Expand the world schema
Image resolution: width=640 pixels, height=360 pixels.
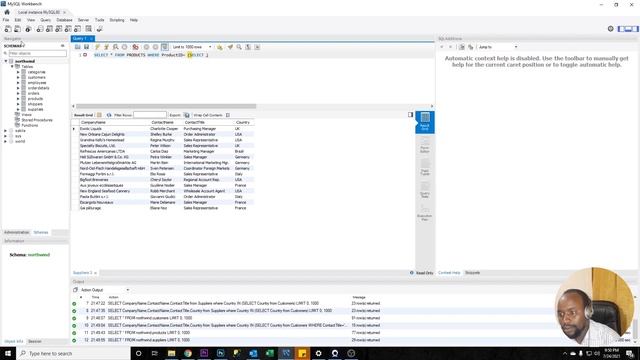(x=6, y=141)
